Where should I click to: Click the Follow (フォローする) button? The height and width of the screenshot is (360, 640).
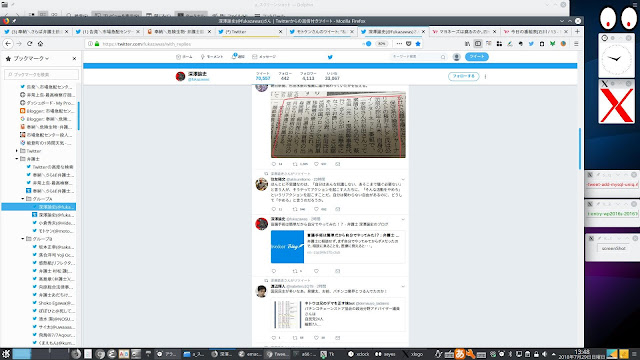pyautogui.click(x=463, y=76)
